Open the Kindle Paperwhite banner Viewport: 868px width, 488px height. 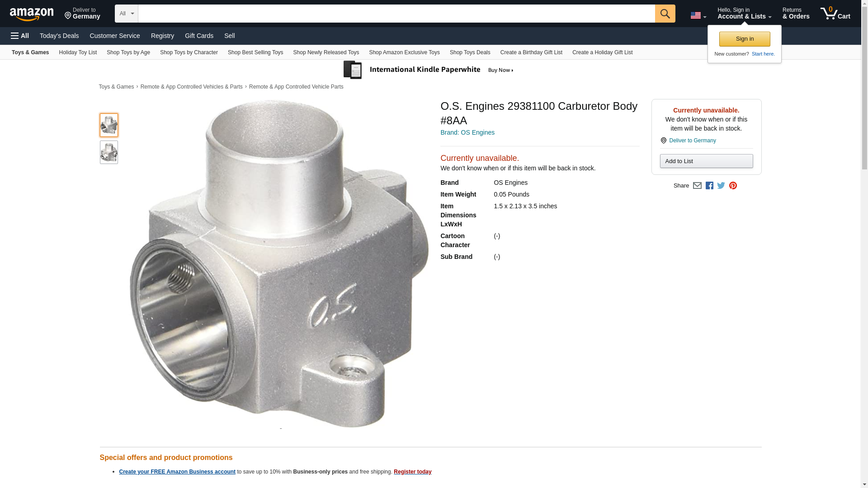point(429,70)
